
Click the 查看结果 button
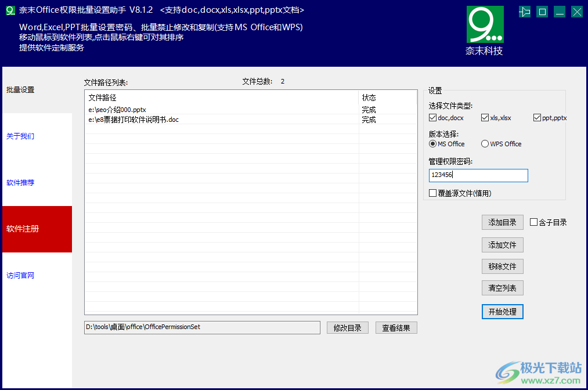click(x=396, y=328)
